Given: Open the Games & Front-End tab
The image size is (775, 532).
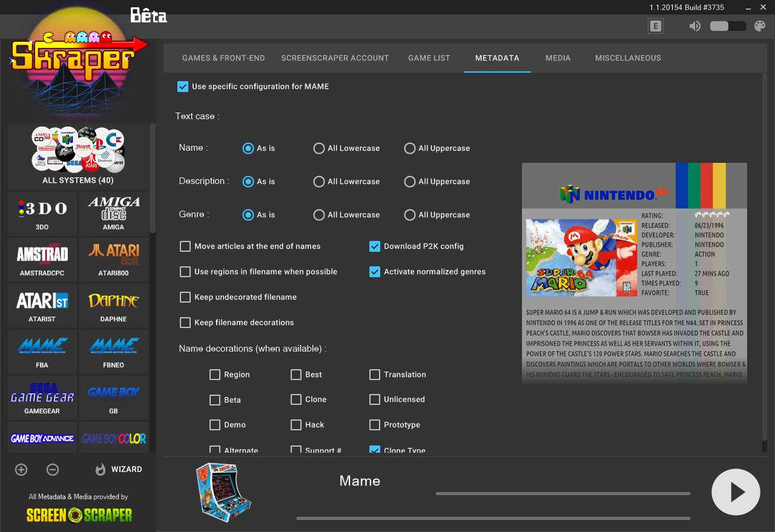Looking at the screenshot, I should point(223,58).
